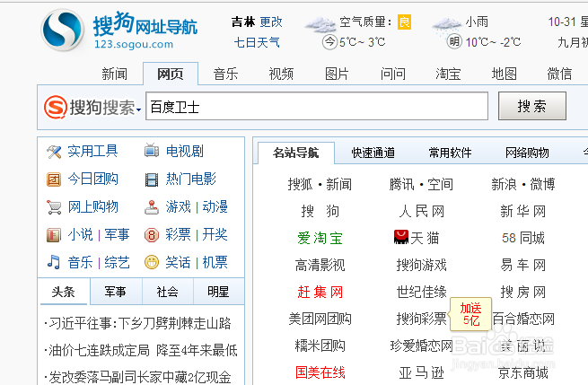
Task: Open the 常用软件 tab
Action: pos(450,153)
